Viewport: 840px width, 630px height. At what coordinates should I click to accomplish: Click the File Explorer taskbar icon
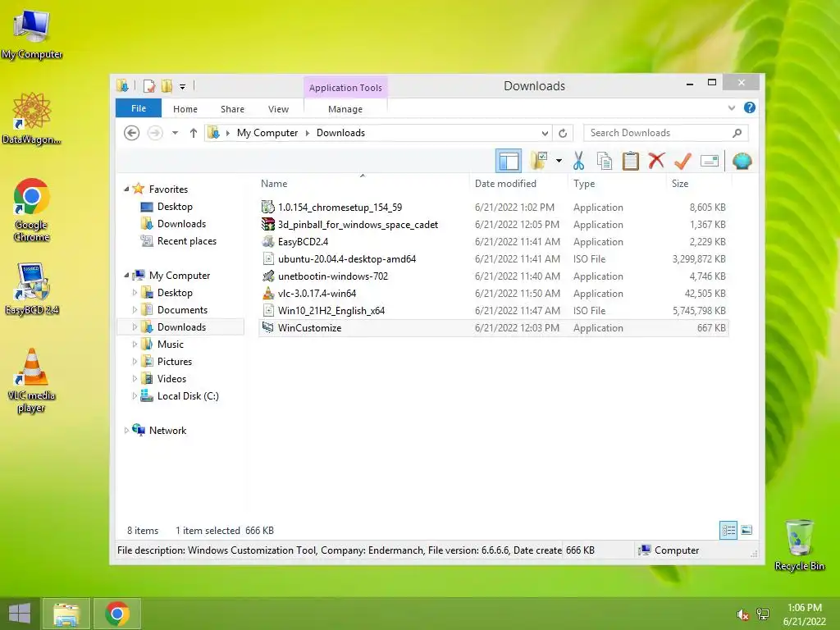(x=66, y=614)
